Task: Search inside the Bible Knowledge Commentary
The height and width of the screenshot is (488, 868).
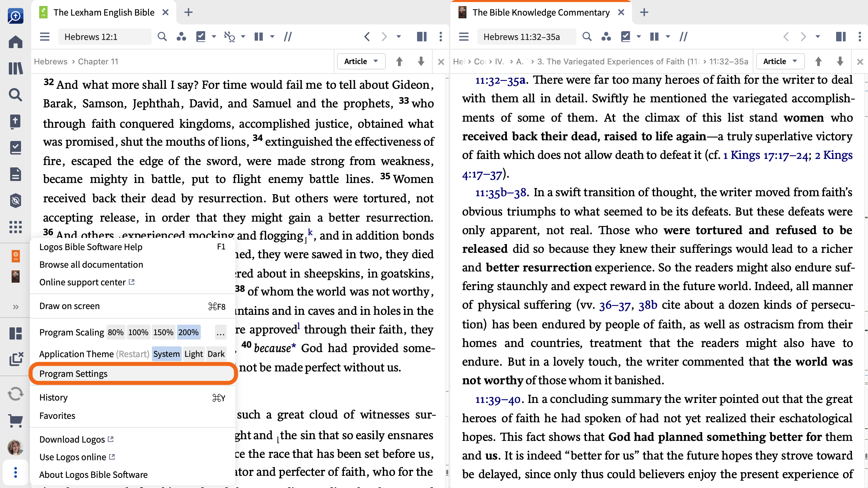Action: click(587, 37)
